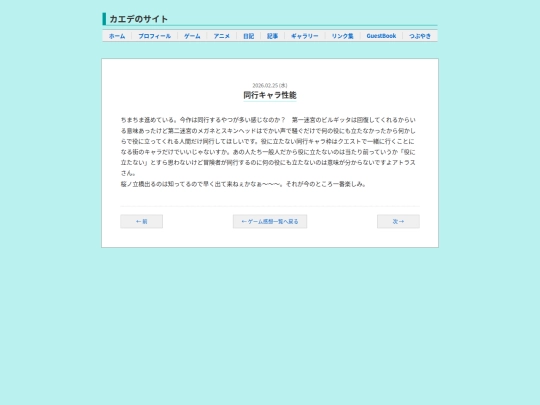Open the 日記 page
540x405 pixels.
pos(249,36)
